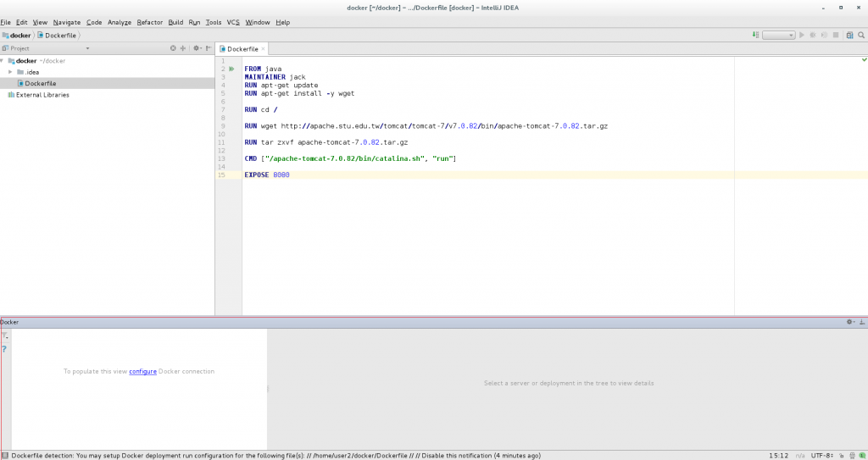868x460 pixels.
Task: Open the Tools menu
Action: click(214, 22)
